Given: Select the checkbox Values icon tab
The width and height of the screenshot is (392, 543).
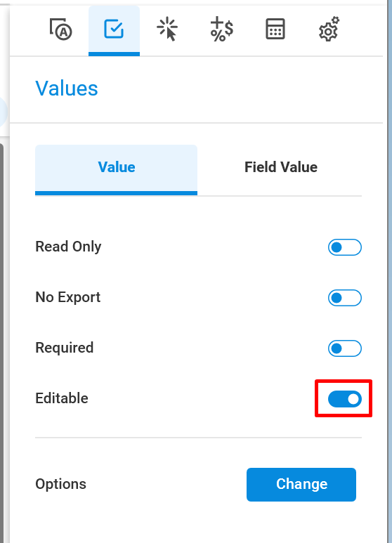Looking at the screenshot, I should (x=114, y=30).
